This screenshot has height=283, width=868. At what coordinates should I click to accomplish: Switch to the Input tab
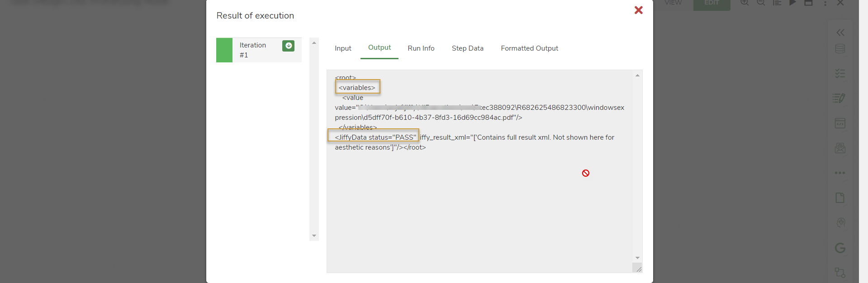pos(343,48)
